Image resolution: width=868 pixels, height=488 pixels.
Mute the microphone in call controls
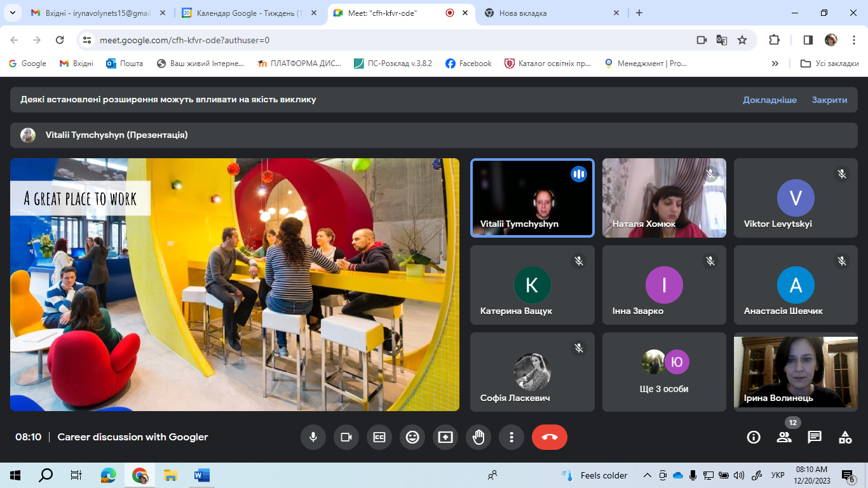coord(313,437)
